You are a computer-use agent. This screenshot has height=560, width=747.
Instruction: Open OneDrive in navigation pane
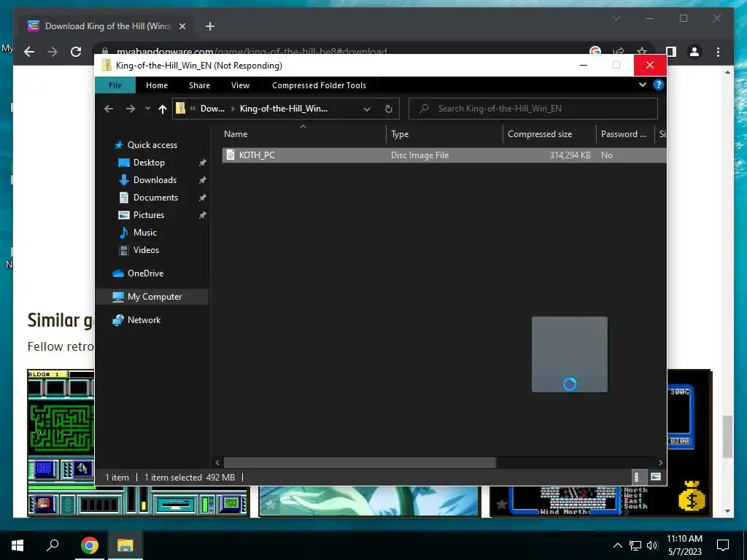tap(145, 273)
